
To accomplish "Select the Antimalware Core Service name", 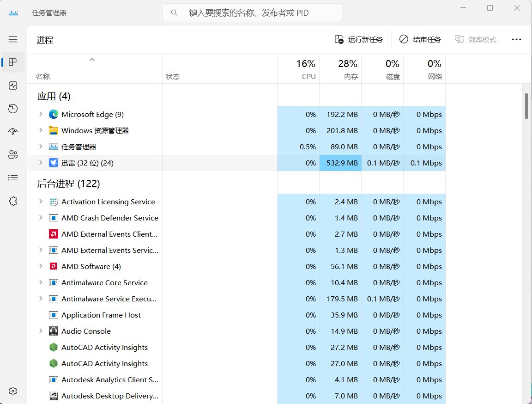I will (x=104, y=283).
